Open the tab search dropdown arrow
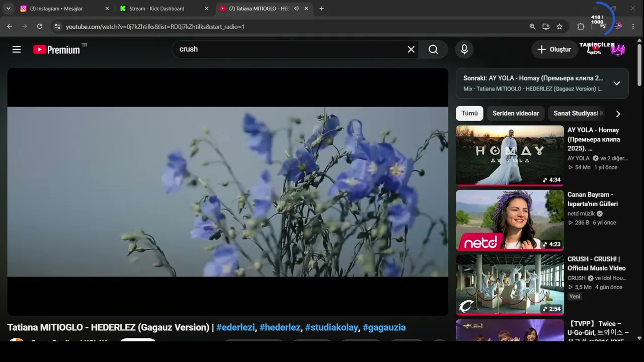644x362 pixels. (8, 9)
